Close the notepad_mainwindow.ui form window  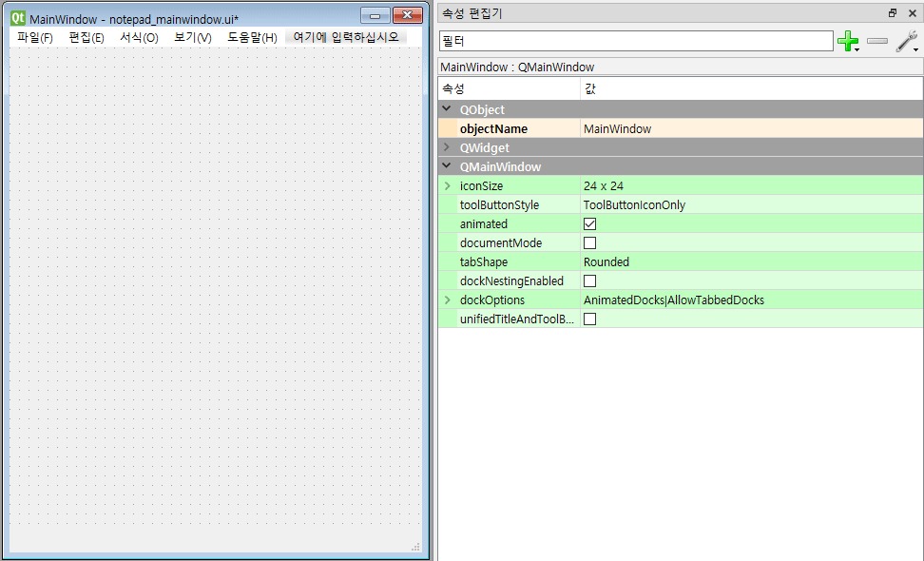(x=407, y=15)
